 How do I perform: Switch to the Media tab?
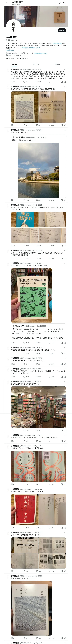(x=57, y=64)
